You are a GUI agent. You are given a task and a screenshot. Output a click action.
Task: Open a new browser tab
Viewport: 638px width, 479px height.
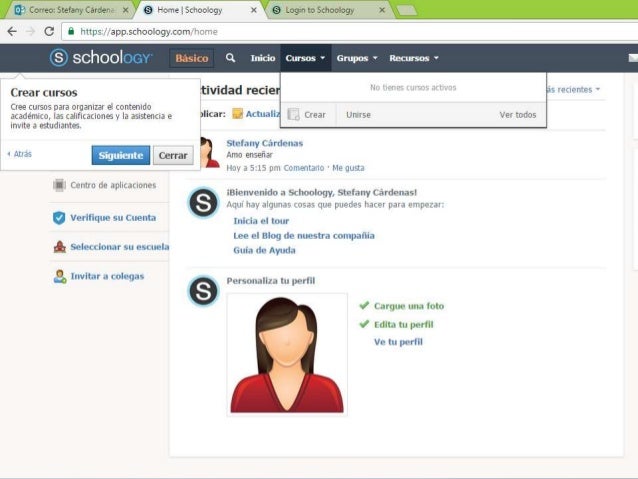click(406, 10)
